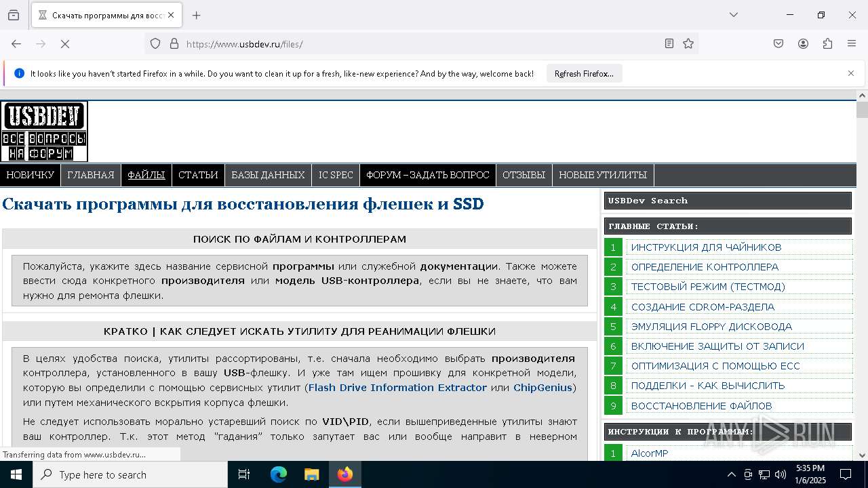The image size is (868, 488).
Task: Click Firefox taskbar icon
Action: (x=345, y=474)
